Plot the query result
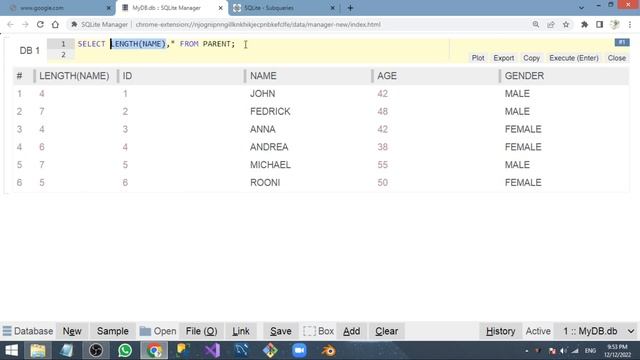 pyautogui.click(x=478, y=58)
